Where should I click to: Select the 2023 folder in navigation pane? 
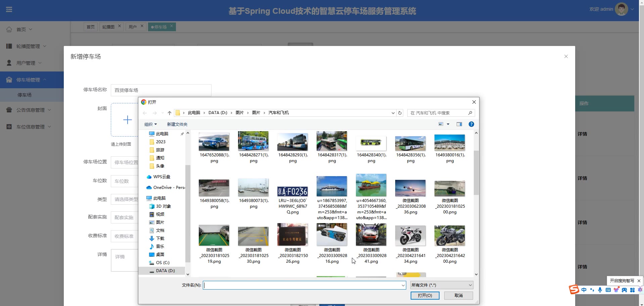(161, 142)
